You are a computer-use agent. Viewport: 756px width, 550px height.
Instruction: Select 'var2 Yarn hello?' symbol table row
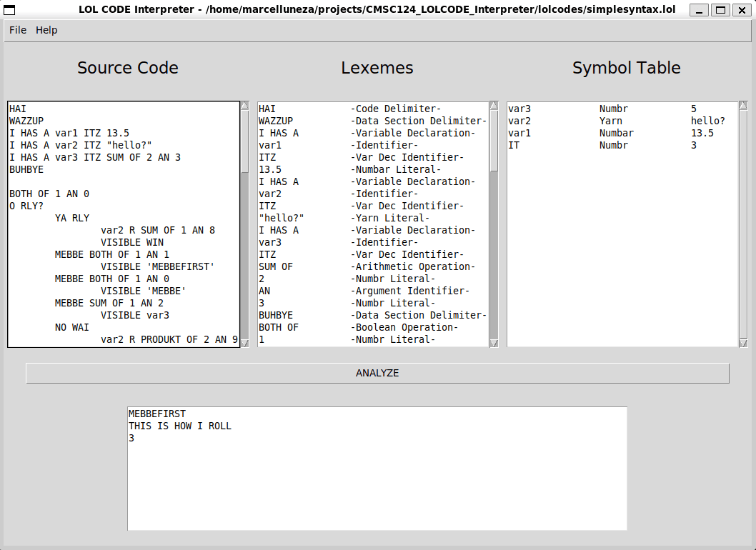pos(622,121)
